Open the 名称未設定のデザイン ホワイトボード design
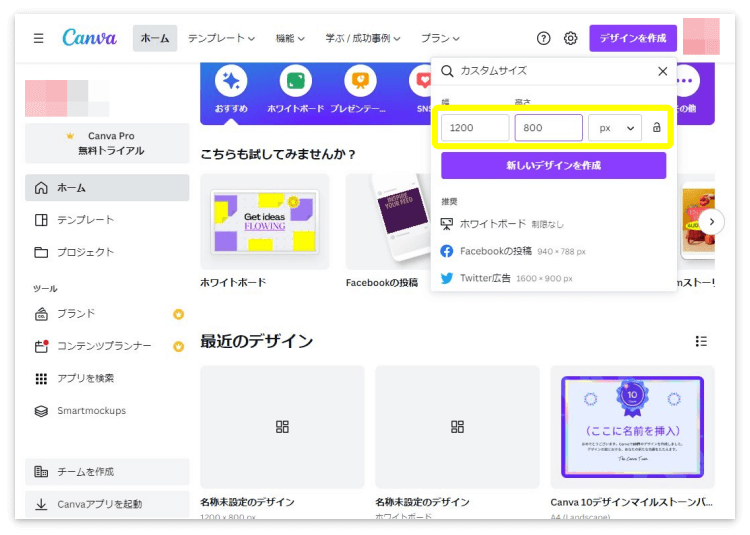 coord(457,427)
